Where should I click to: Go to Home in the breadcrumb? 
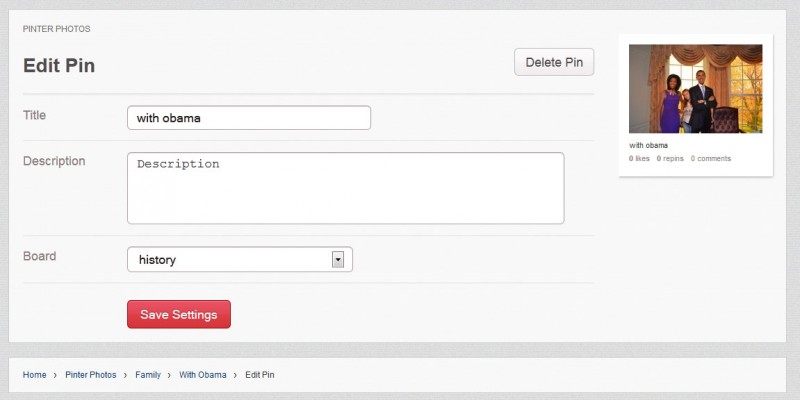[34, 375]
